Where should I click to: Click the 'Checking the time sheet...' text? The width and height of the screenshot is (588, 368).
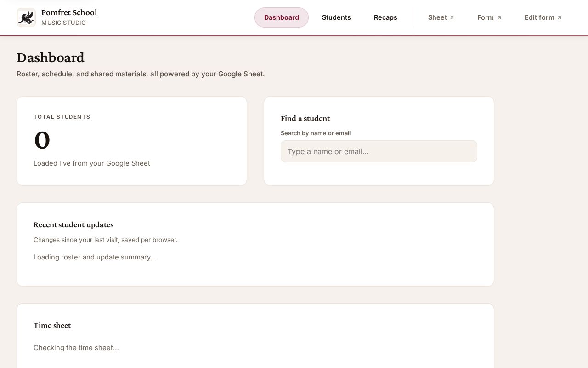[x=76, y=348]
